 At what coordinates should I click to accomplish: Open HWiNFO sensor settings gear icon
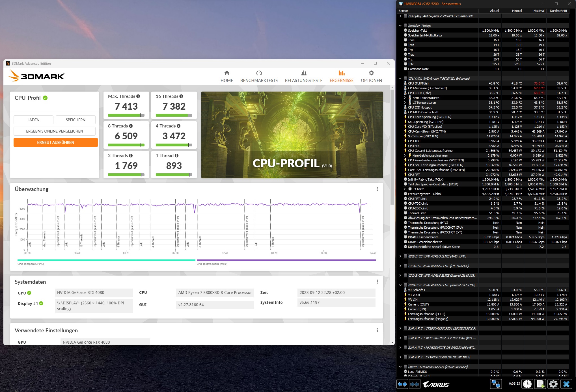(x=553, y=384)
